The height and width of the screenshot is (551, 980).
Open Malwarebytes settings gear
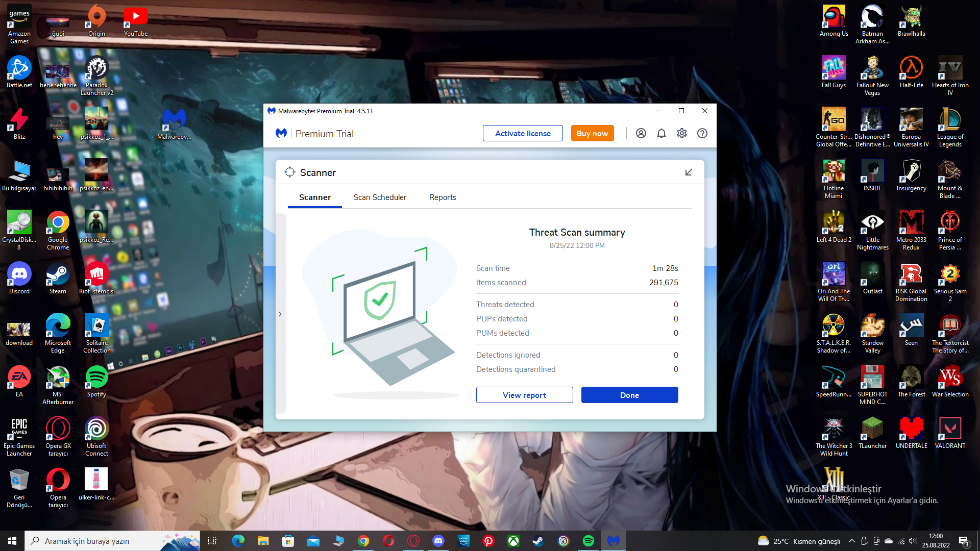[x=682, y=133]
